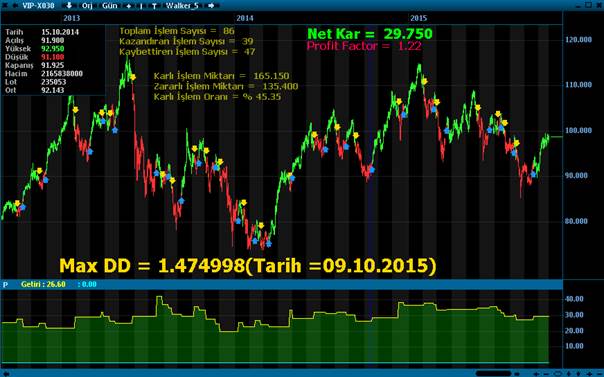Click the leftmost icon in title bar

coord(4,5)
